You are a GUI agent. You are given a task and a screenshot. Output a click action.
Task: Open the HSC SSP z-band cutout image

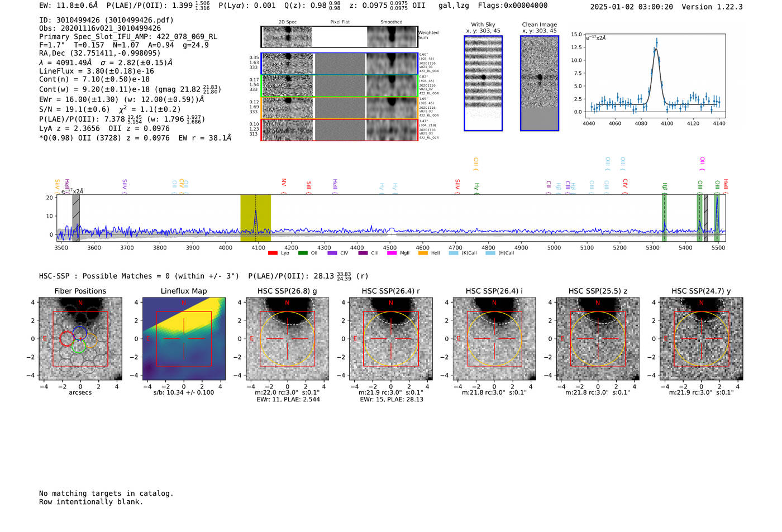[598, 339]
